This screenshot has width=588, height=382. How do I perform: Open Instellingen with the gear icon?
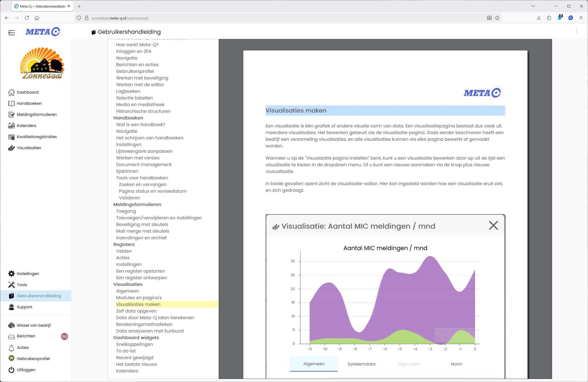pyautogui.click(x=11, y=274)
